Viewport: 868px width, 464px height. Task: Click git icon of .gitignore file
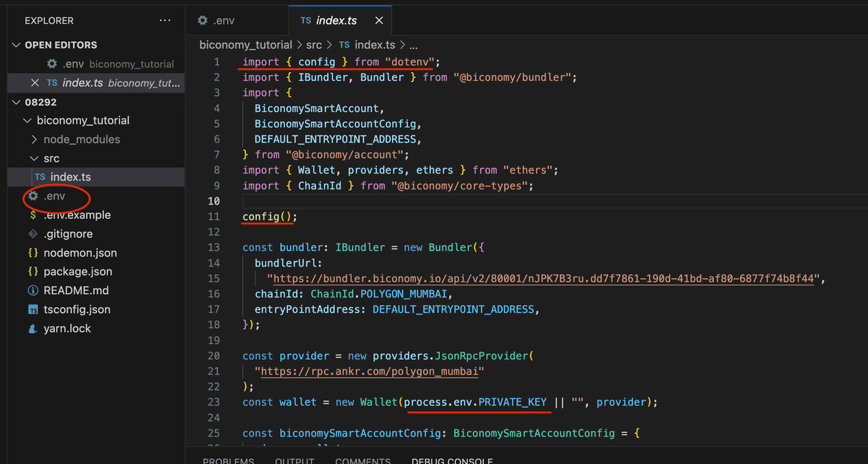[33, 233]
